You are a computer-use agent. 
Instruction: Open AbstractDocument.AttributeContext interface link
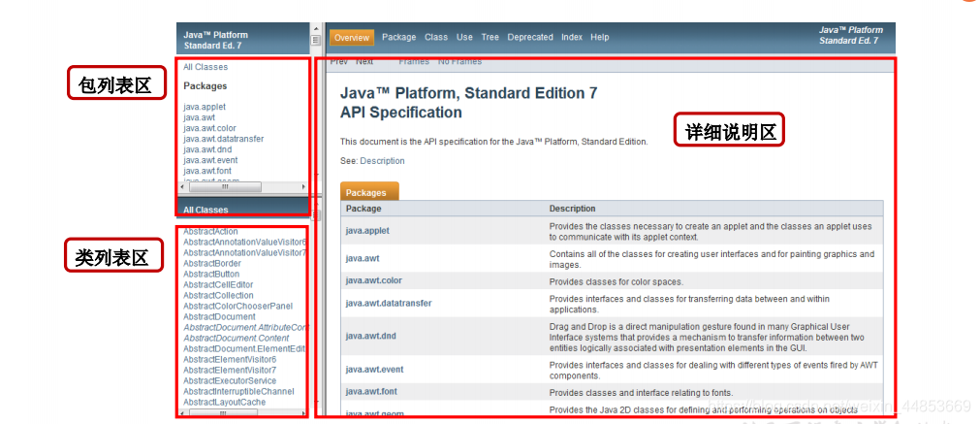pos(245,327)
